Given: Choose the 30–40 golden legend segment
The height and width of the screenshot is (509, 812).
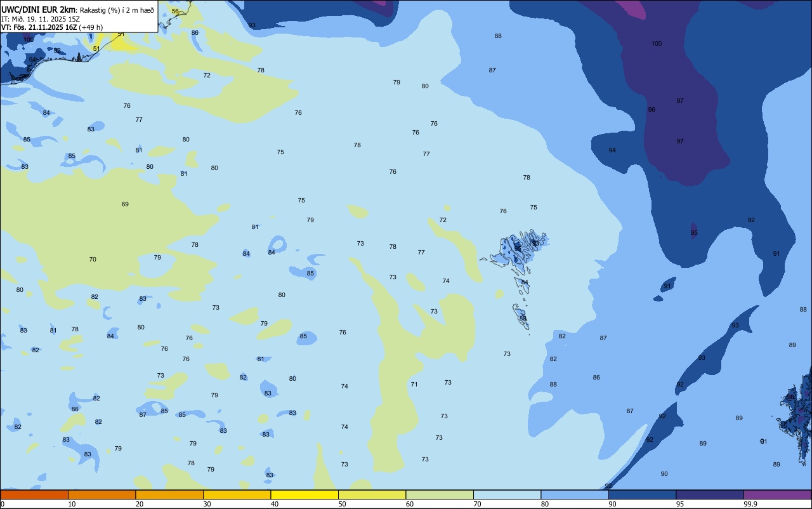Looking at the screenshot, I should click(x=237, y=494).
